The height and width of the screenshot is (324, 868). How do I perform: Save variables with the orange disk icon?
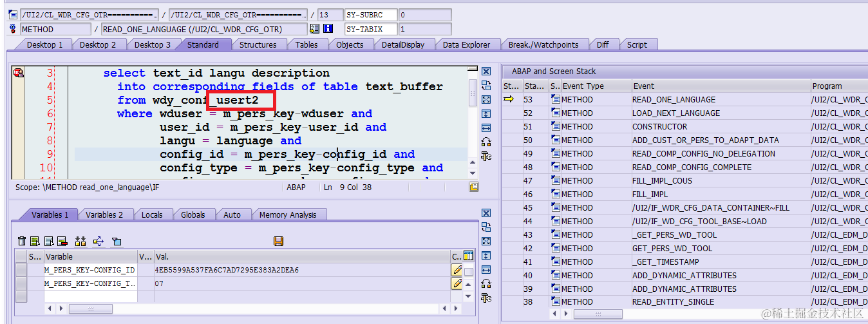tap(279, 241)
